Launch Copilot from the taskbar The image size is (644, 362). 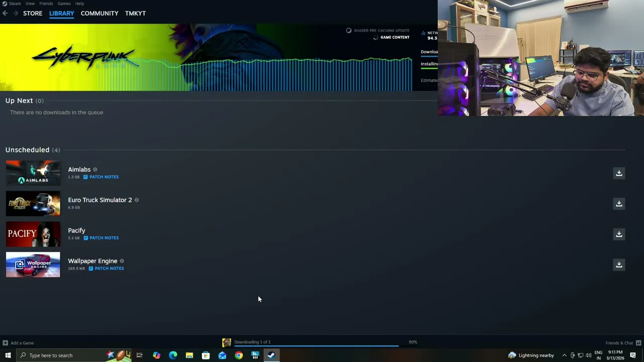coord(156,355)
